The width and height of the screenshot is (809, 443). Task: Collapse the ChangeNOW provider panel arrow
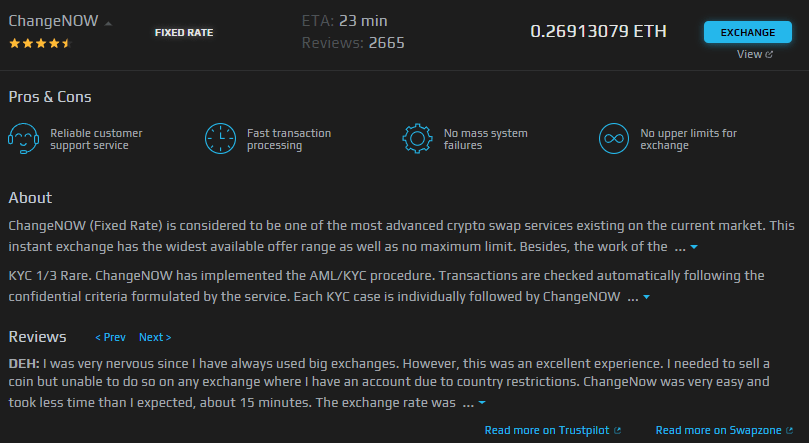click(108, 23)
